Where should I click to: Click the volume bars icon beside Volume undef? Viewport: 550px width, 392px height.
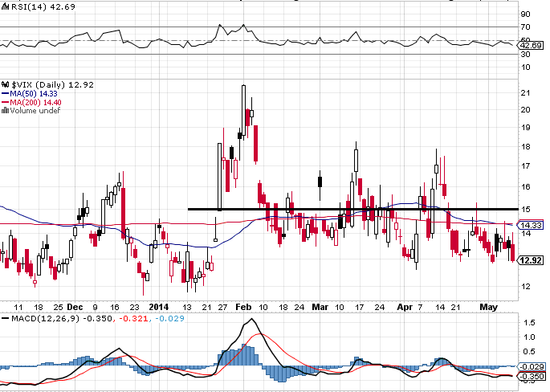click(x=6, y=110)
